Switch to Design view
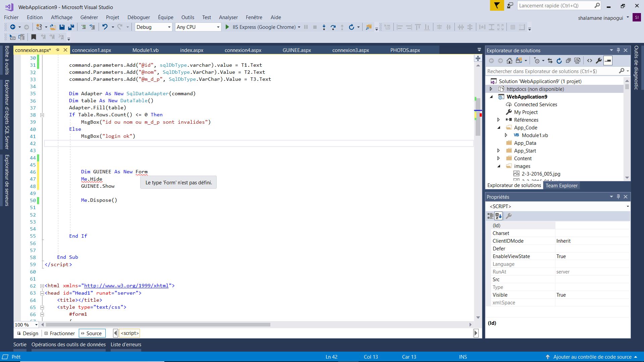Viewport: 644px width, 362px height. click(28, 334)
